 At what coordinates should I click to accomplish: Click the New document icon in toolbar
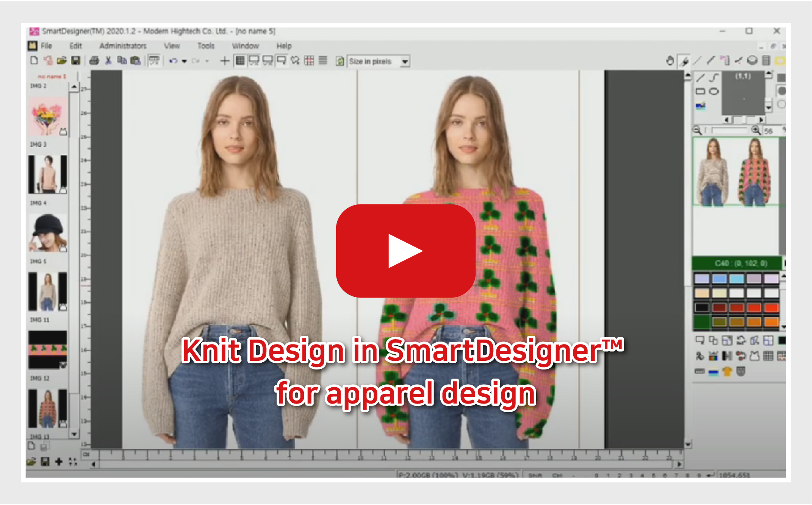click(x=34, y=61)
